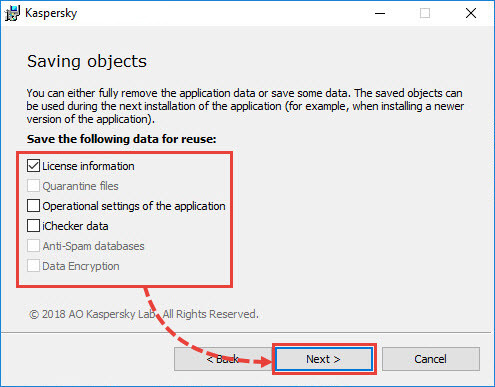Image resolution: width=495 pixels, height=387 pixels.
Task: Proceed with the Next > button
Action: tap(324, 359)
